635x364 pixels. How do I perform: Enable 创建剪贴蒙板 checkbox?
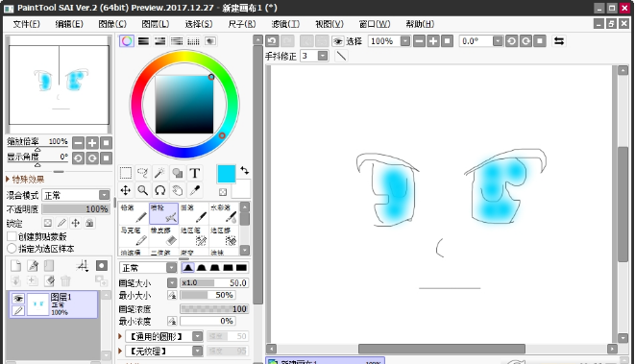(12, 236)
